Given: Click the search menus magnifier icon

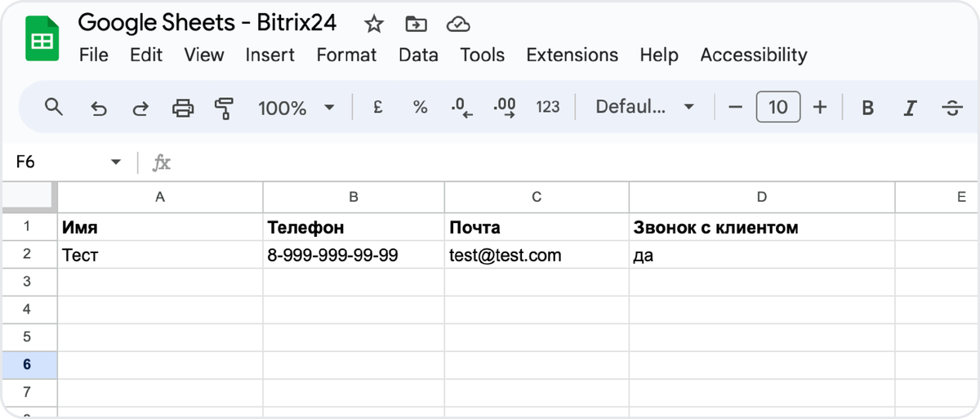Looking at the screenshot, I should coord(54,107).
